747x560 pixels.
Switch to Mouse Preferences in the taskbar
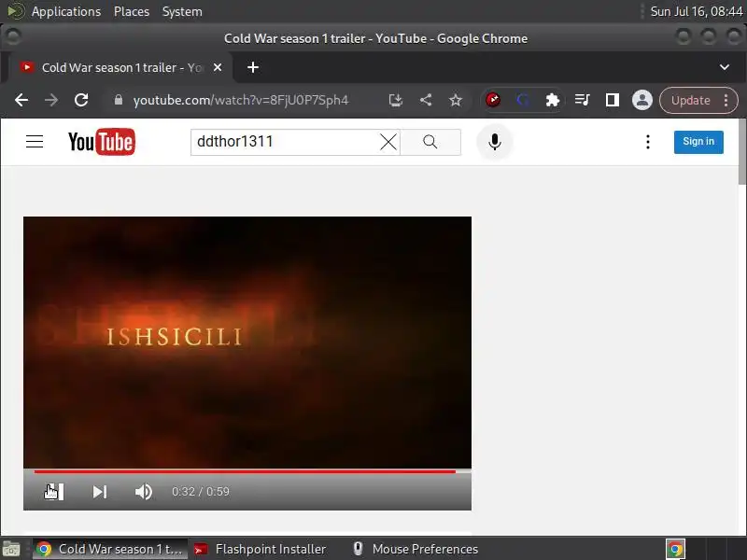tap(415, 549)
